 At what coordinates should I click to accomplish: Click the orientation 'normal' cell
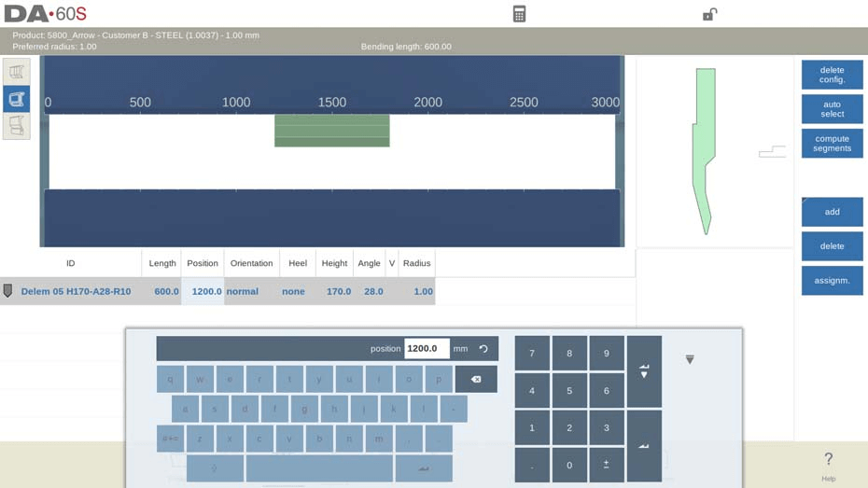[x=243, y=291]
